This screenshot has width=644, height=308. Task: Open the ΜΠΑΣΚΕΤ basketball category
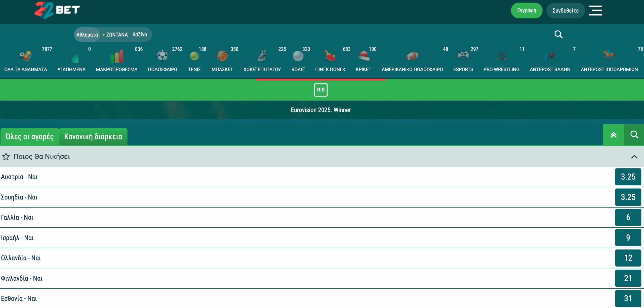click(222, 56)
